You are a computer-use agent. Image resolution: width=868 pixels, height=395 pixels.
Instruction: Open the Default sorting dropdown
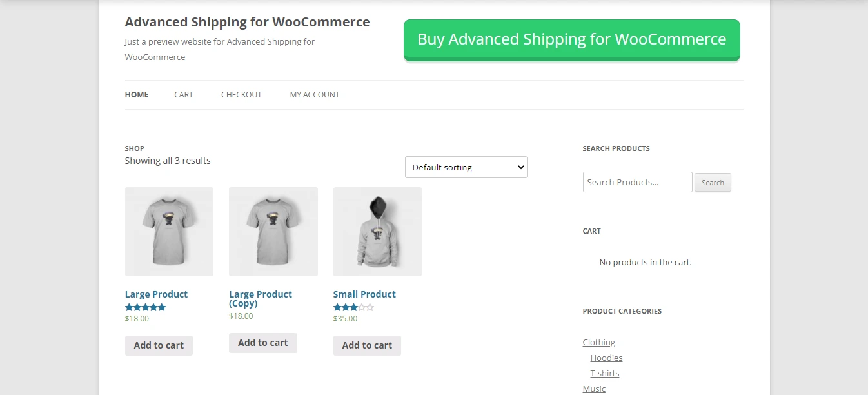coord(466,167)
